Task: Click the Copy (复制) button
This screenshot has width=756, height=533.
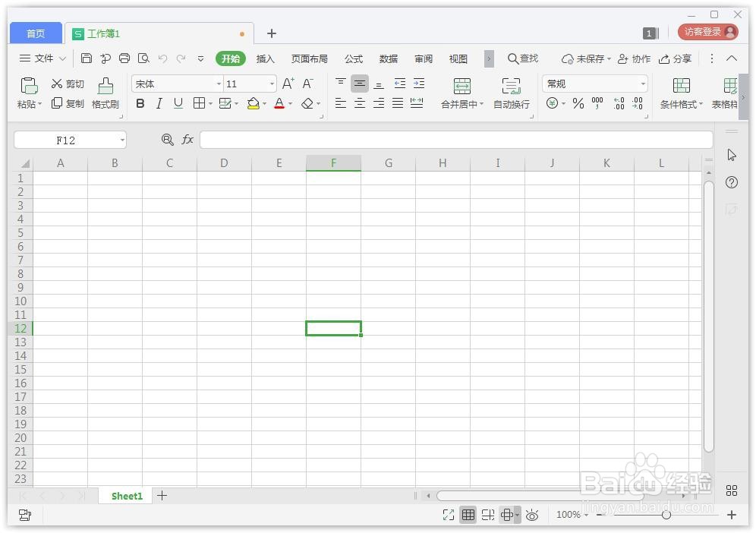Action: (68, 103)
